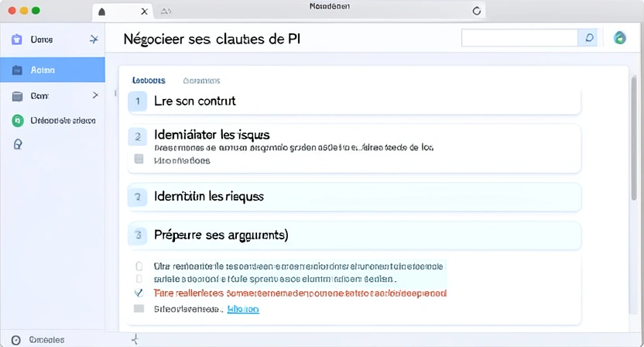Open the second tab labeled AA

[166, 12]
